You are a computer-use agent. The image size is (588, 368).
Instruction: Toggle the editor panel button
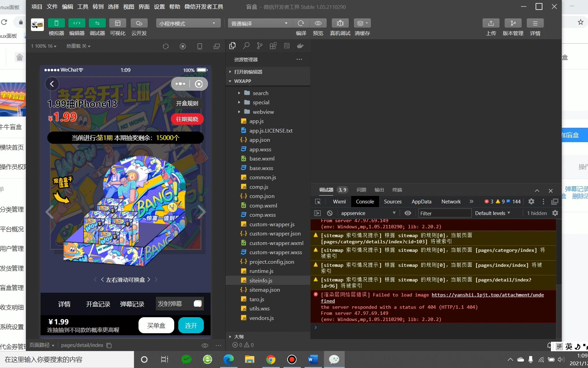click(x=77, y=23)
